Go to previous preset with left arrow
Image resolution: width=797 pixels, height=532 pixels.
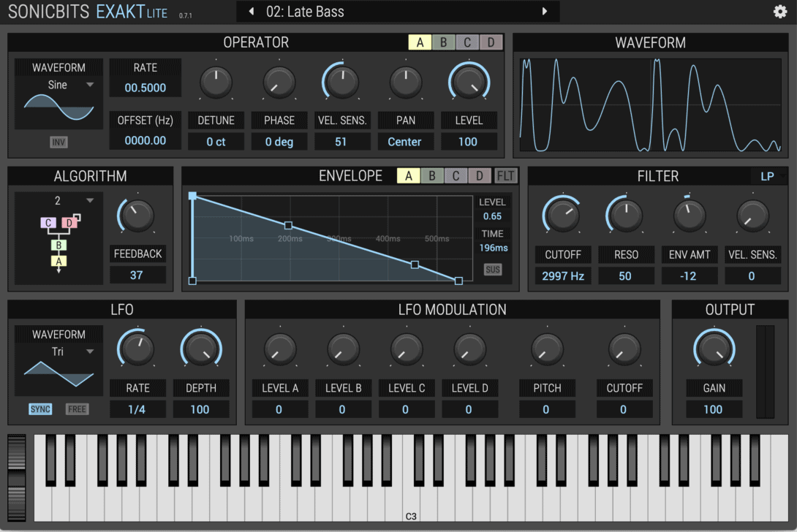[252, 12]
